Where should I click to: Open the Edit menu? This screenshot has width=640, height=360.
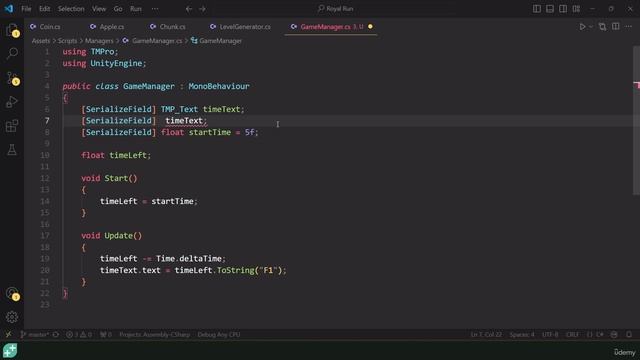pyautogui.click(x=44, y=9)
